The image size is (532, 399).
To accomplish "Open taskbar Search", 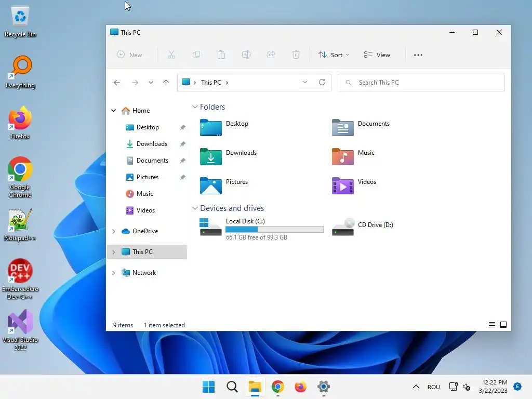I will point(232,387).
